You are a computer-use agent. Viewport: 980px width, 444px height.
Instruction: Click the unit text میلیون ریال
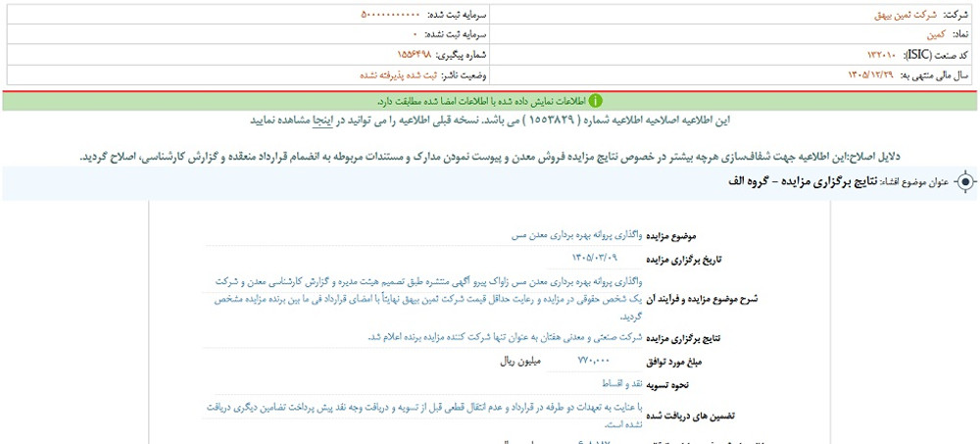tap(521, 362)
